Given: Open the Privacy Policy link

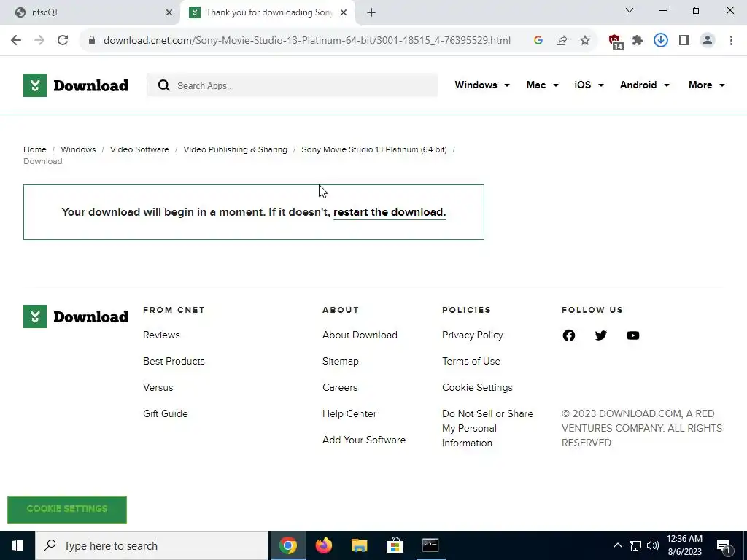Looking at the screenshot, I should (473, 335).
